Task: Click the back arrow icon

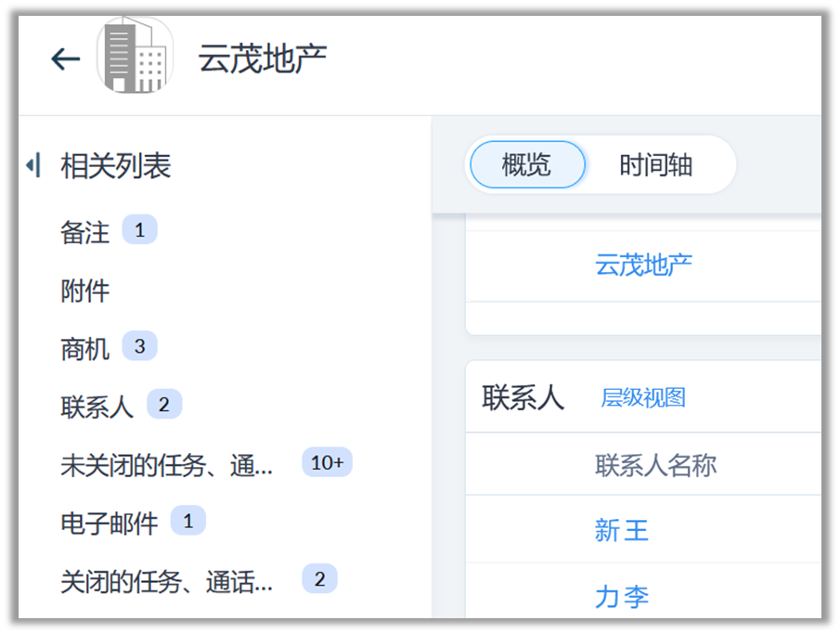Action: click(x=65, y=59)
